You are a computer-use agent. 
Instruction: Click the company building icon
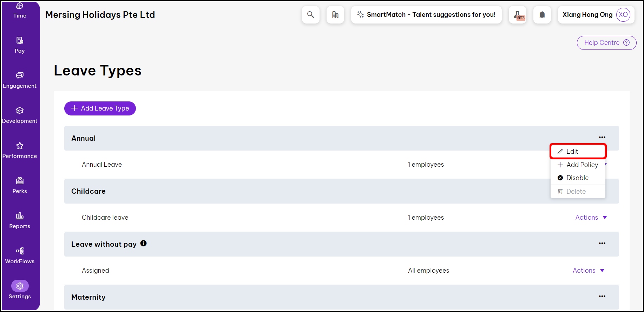pyautogui.click(x=335, y=15)
